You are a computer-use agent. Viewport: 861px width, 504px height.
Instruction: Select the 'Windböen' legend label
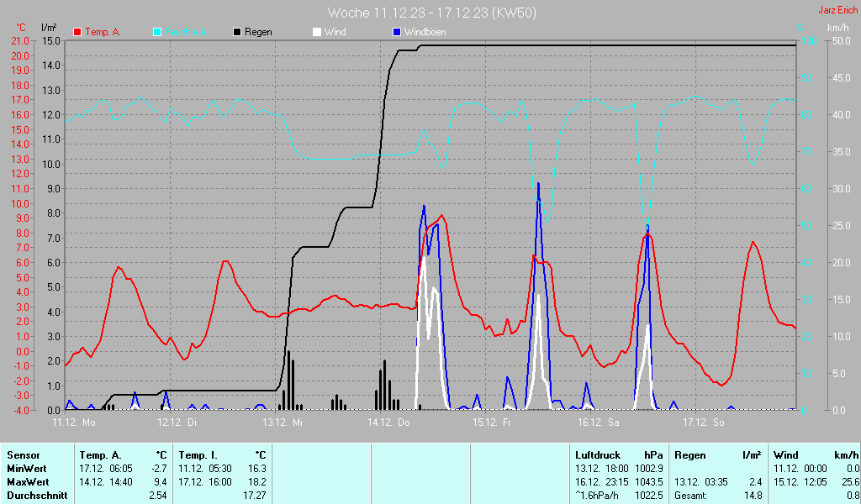[425, 33]
